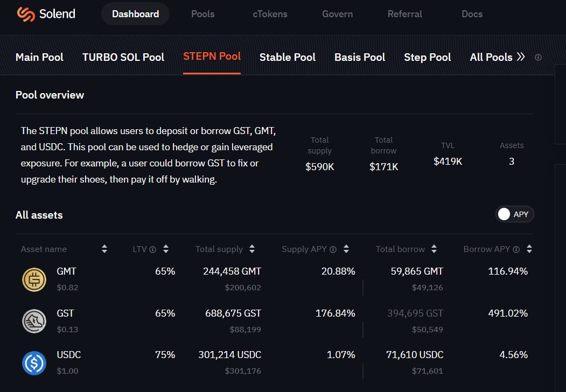Click the info icon next to Supply APY
Viewport: 566px width, 392px height.
333,249
